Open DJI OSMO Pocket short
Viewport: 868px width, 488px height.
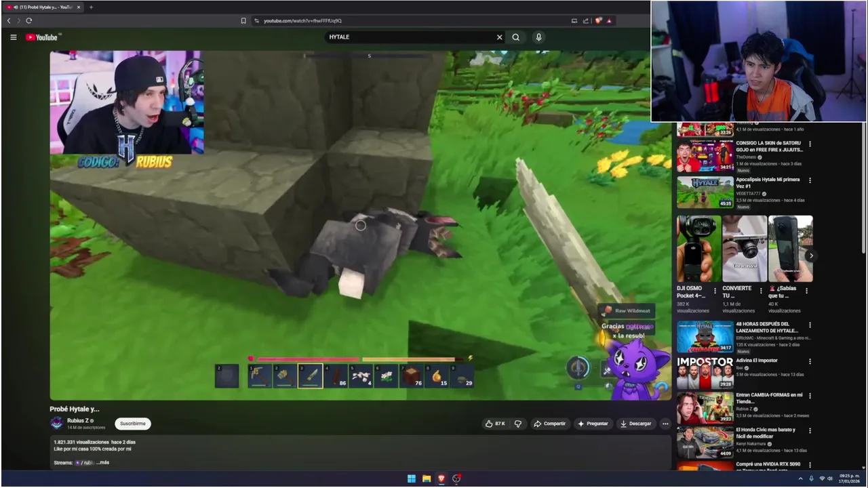[698, 249]
